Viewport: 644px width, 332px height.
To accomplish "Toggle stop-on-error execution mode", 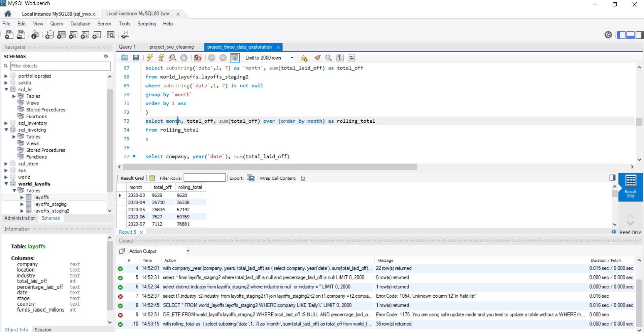I will 198,58.
